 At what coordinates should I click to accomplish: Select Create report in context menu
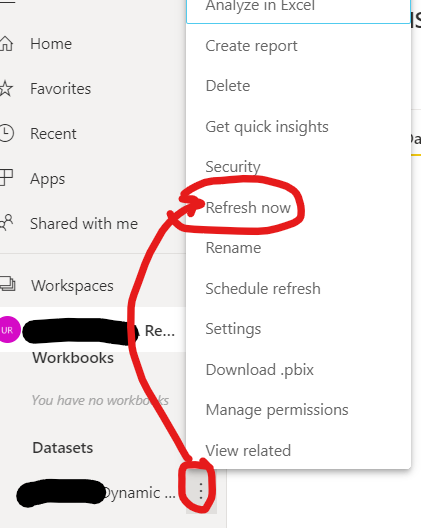[251, 46]
